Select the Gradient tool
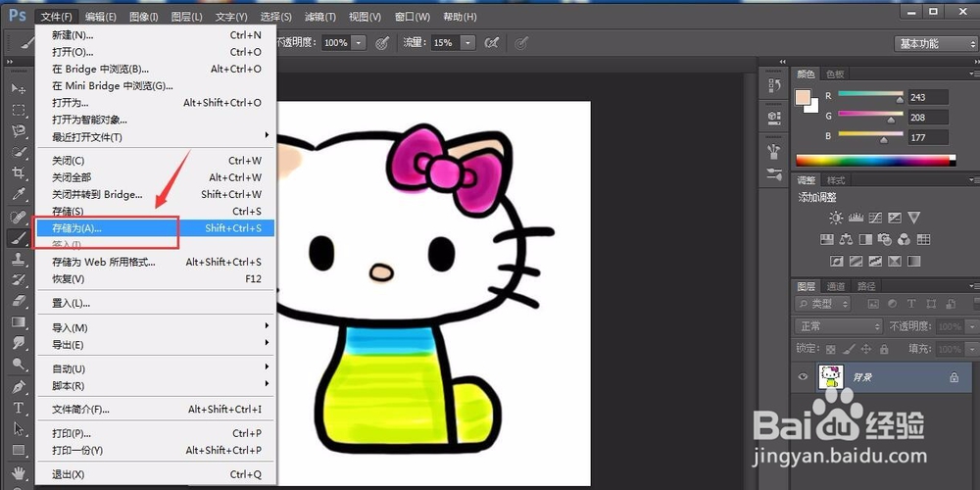The width and height of the screenshot is (980, 490). click(19, 322)
